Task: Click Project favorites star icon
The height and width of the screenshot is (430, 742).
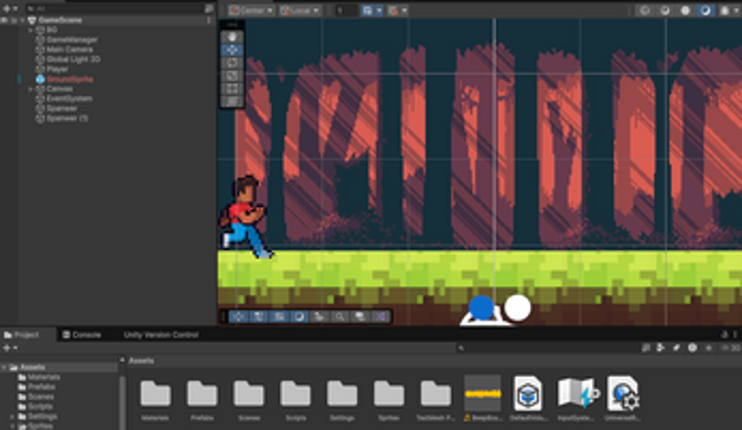Action: [708, 348]
